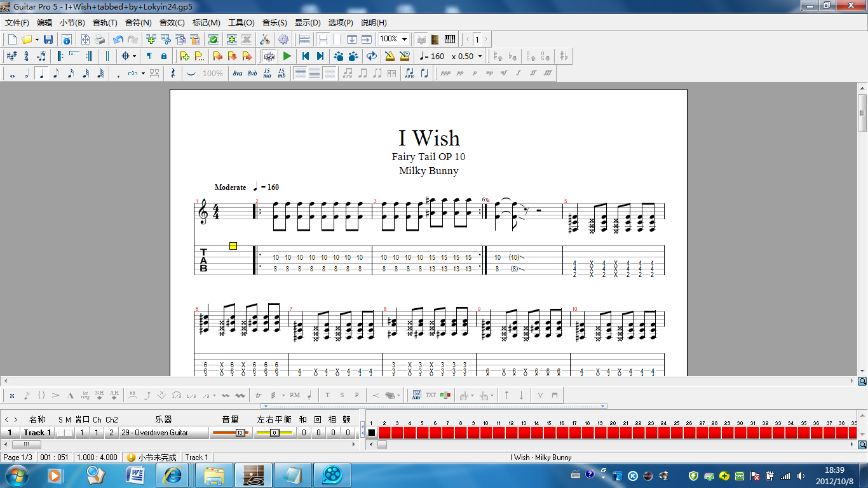
Task: Toggle the metronome countdown clock icon
Action: [x=405, y=56]
